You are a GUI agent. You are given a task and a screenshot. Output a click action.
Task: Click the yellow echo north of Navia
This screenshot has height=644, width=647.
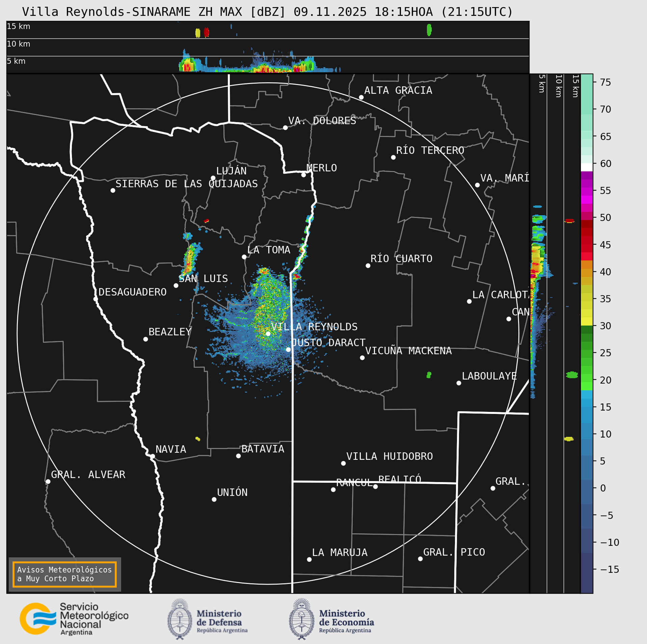198,439
